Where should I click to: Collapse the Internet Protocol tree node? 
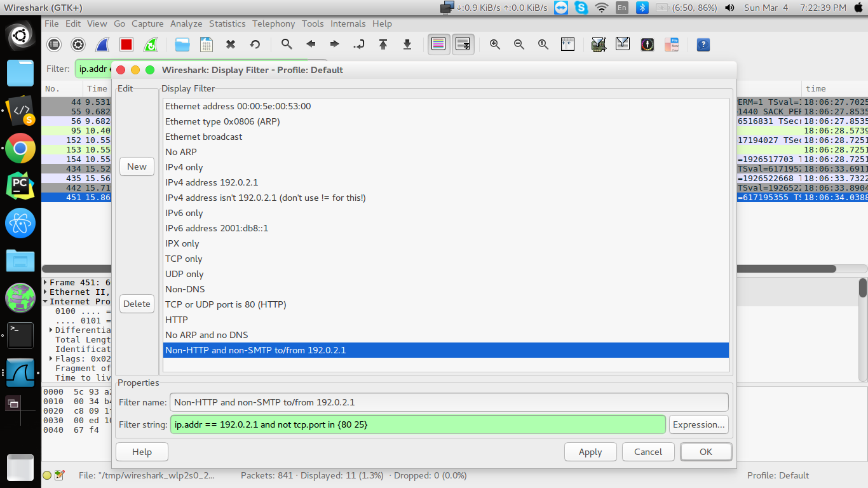(x=45, y=301)
